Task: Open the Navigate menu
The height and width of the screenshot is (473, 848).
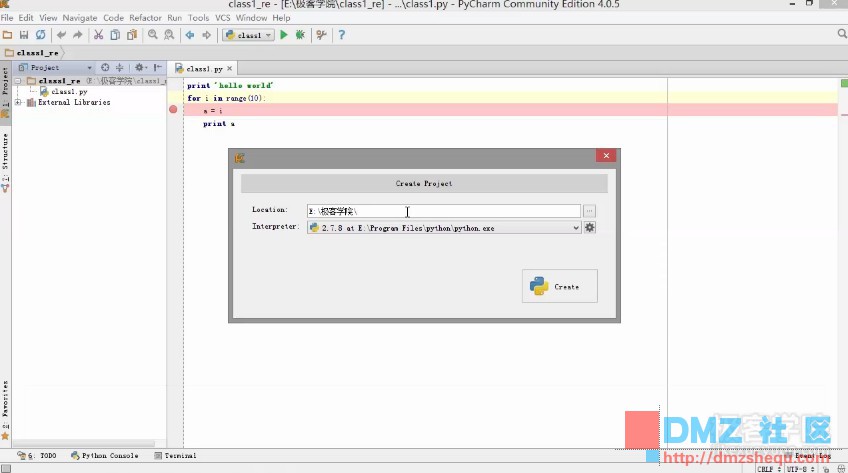Action: tap(80, 18)
